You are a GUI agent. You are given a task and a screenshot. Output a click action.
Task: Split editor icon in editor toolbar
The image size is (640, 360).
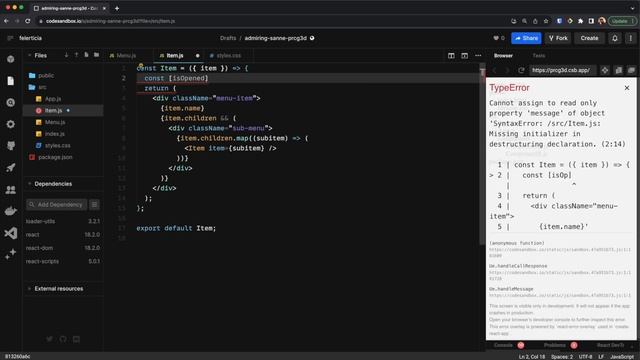coord(451,56)
